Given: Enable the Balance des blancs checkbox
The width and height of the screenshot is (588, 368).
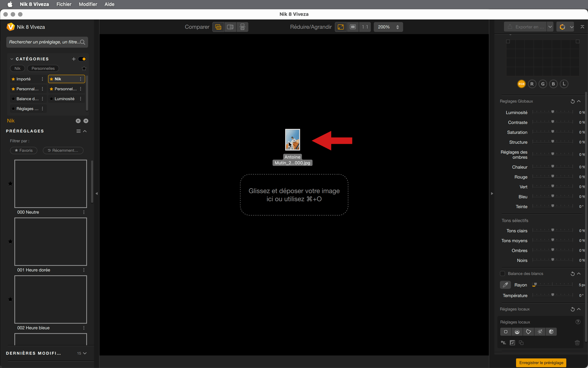Looking at the screenshot, I should [502, 273].
